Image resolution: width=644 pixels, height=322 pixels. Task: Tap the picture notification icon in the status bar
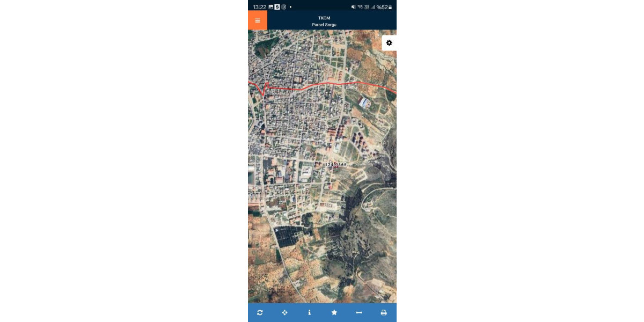[271, 7]
